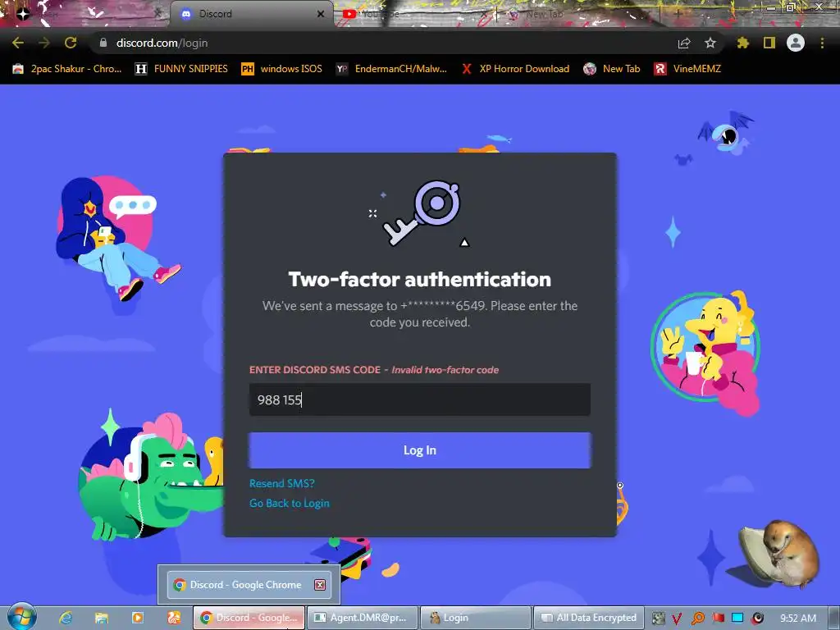Click the red V tray icon
This screenshot has height=630, width=840.
(677, 619)
